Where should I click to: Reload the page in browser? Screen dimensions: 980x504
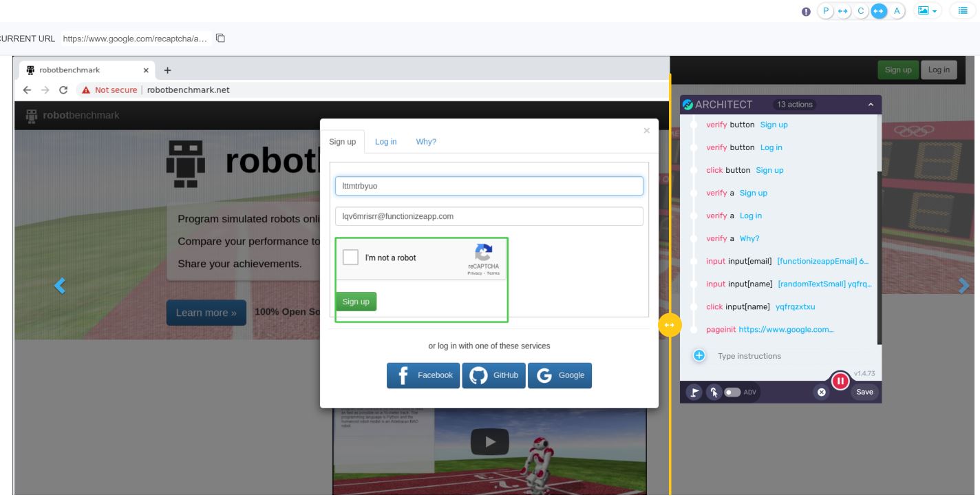pos(63,90)
